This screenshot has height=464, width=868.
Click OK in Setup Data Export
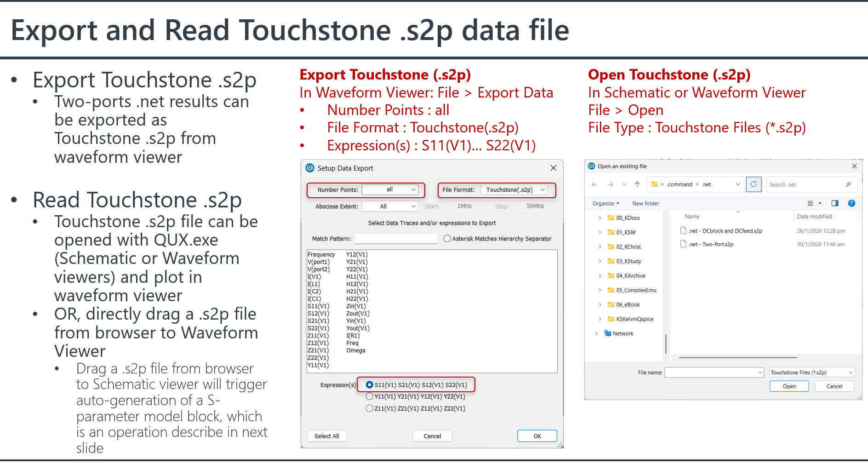[x=537, y=436]
